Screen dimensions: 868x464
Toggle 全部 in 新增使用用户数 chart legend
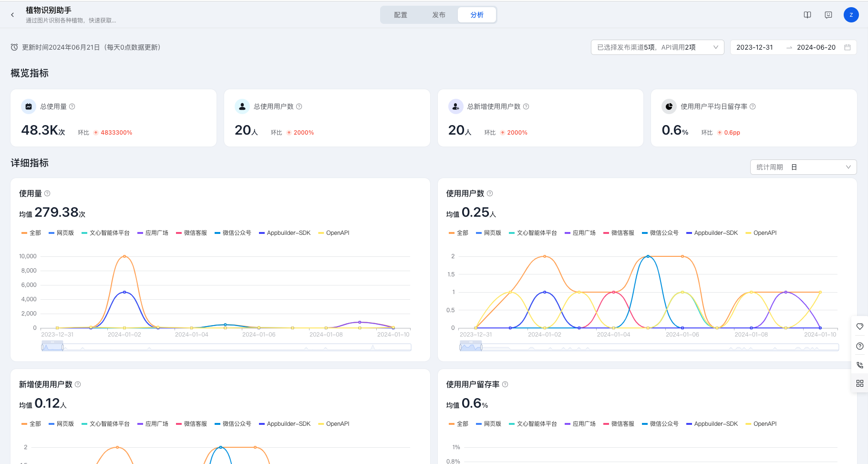31,424
